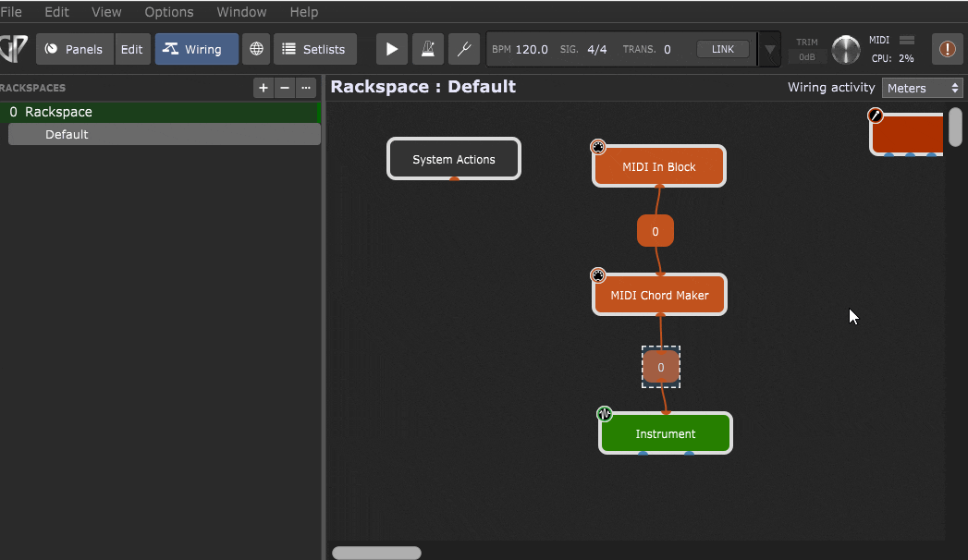
Task: Open the Window menu
Action: (x=241, y=12)
